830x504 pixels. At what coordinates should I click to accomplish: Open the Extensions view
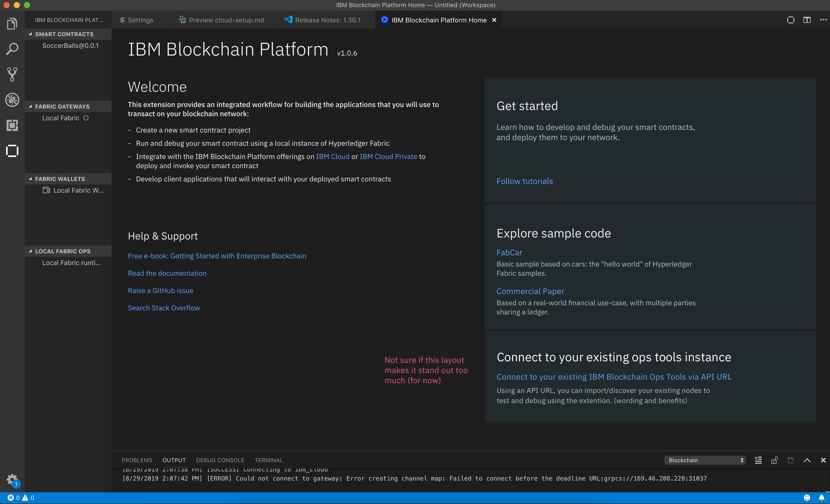click(x=12, y=125)
